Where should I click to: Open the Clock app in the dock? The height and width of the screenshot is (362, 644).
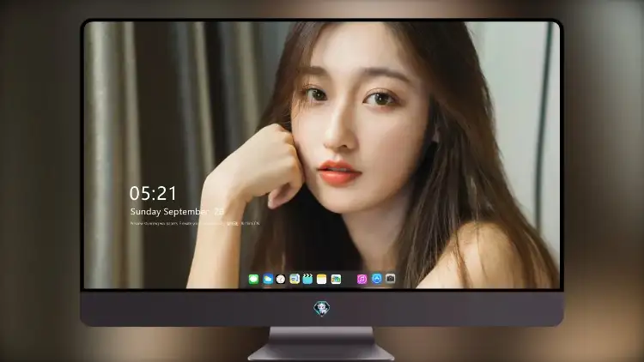pos(281,279)
